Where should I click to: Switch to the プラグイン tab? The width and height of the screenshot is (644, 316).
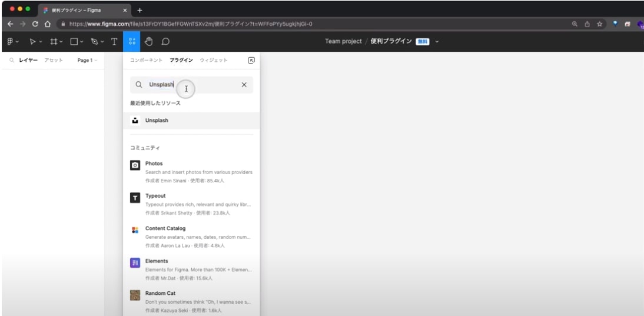pyautogui.click(x=181, y=61)
